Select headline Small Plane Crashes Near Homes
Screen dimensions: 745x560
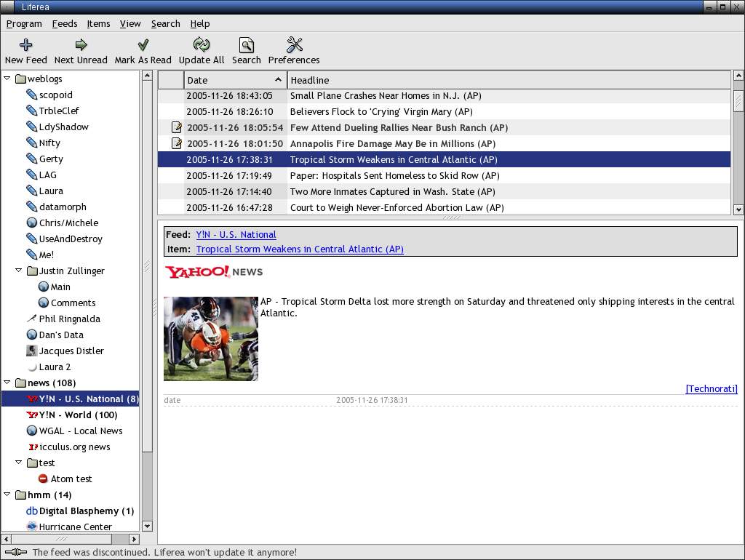386,95
